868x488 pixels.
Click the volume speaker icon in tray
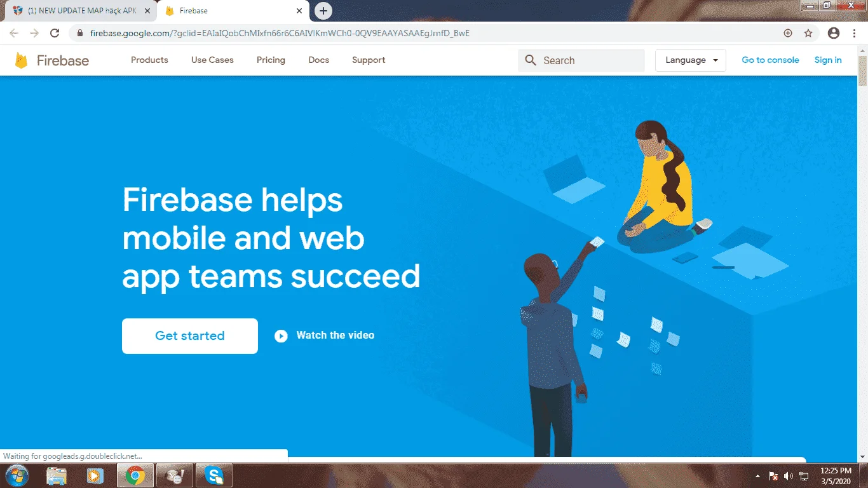tap(789, 476)
